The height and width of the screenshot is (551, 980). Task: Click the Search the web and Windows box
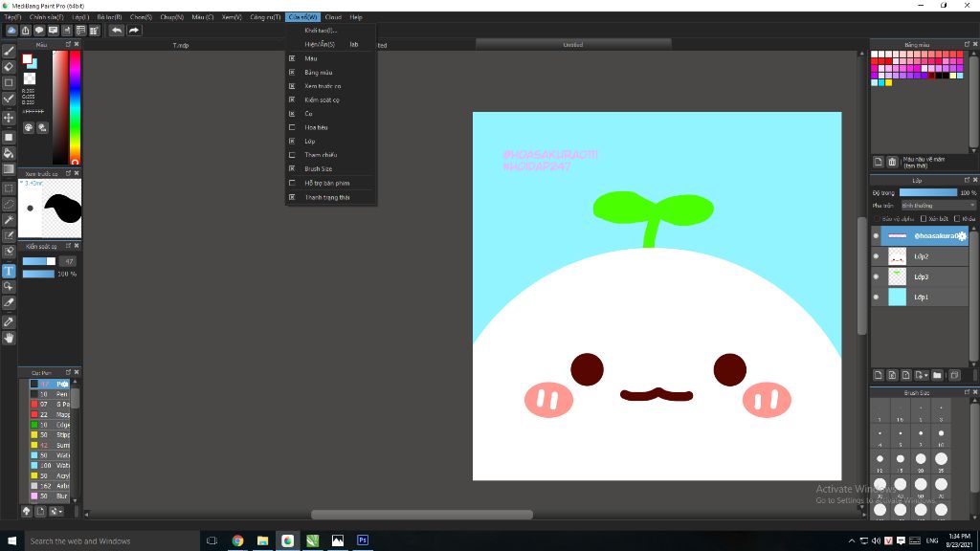113,541
